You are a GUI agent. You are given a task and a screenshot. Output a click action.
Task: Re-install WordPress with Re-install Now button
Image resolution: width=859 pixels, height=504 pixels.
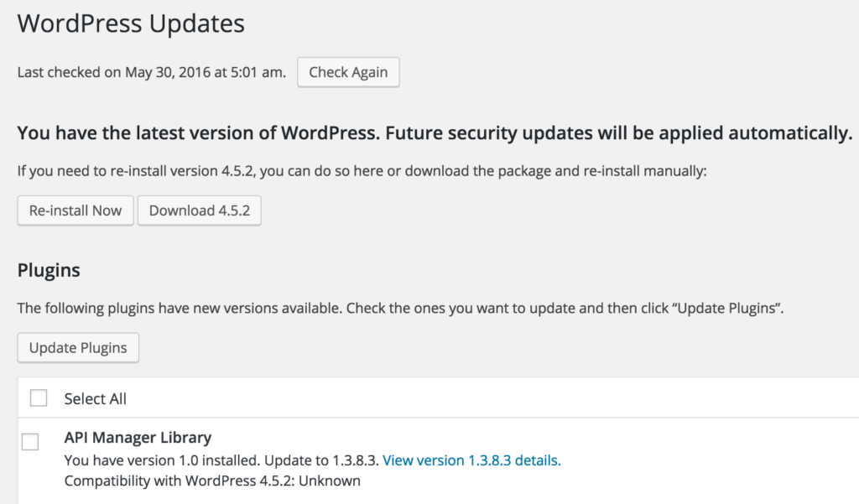pyautogui.click(x=75, y=210)
